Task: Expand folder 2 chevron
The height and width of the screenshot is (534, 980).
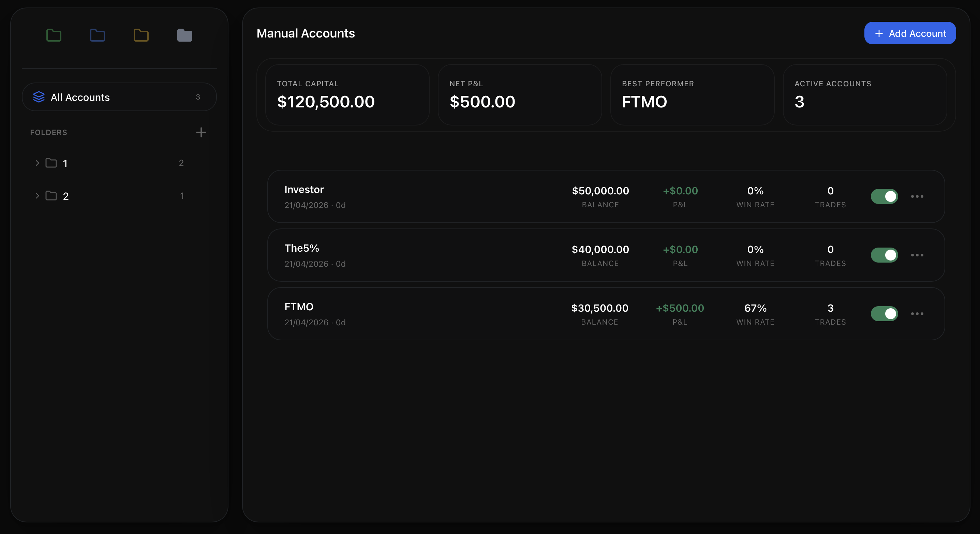Action: (x=37, y=195)
